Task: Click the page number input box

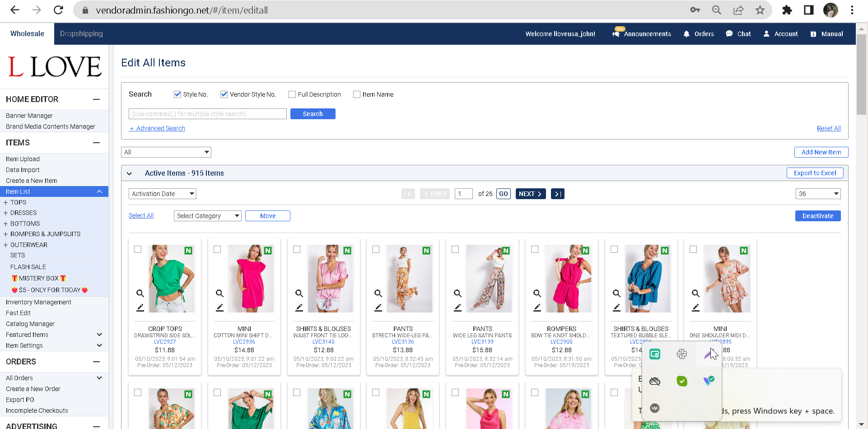Action: point(464,194)
